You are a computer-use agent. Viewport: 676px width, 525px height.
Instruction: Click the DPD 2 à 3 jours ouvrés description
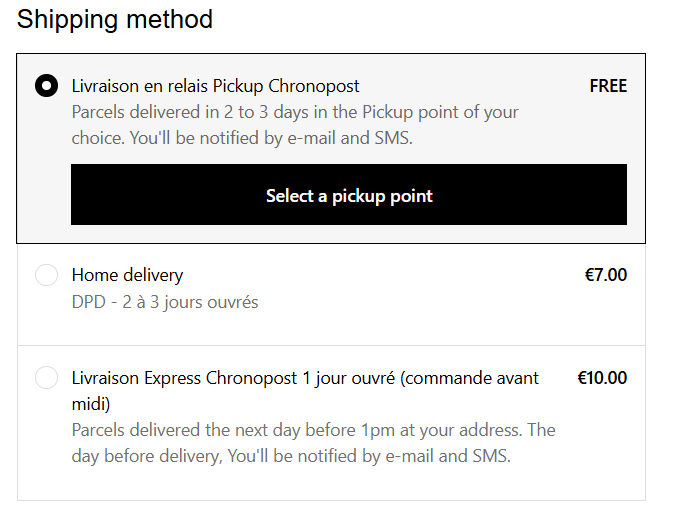pos(165,302)
